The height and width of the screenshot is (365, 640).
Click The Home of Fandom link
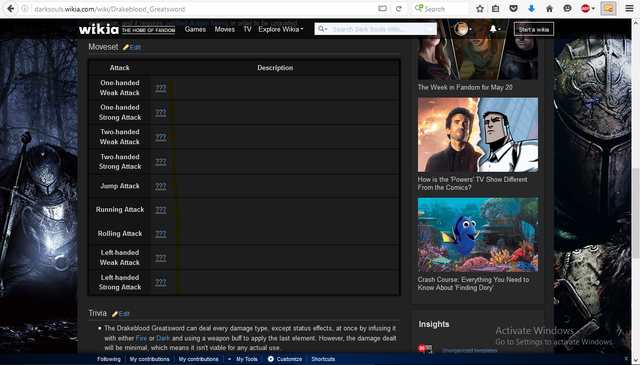coord(148,30)
